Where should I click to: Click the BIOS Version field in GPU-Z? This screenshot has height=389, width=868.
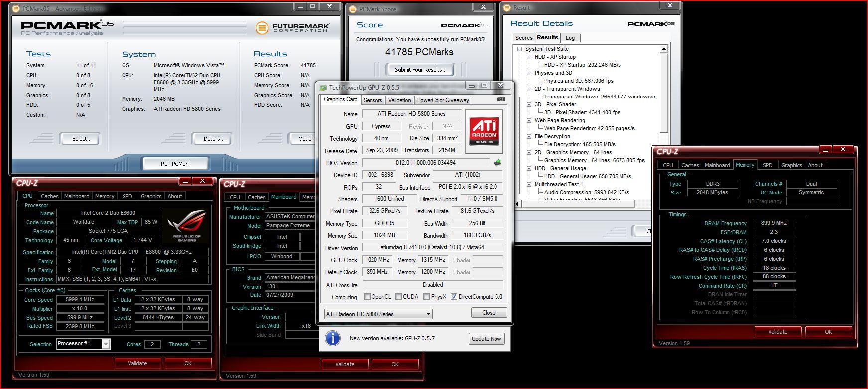(426, 163)
